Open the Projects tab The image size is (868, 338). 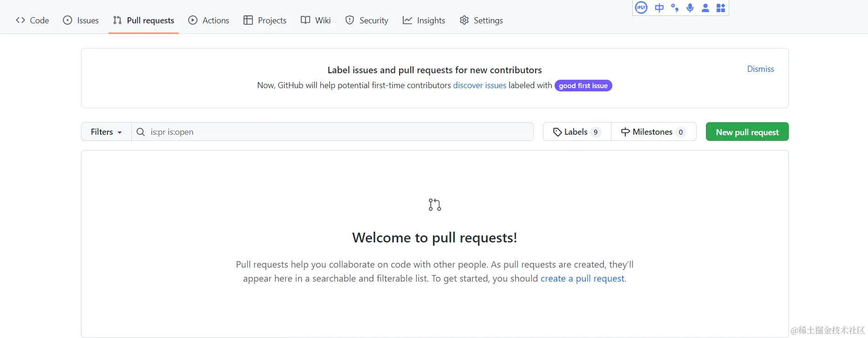[265, 21]
